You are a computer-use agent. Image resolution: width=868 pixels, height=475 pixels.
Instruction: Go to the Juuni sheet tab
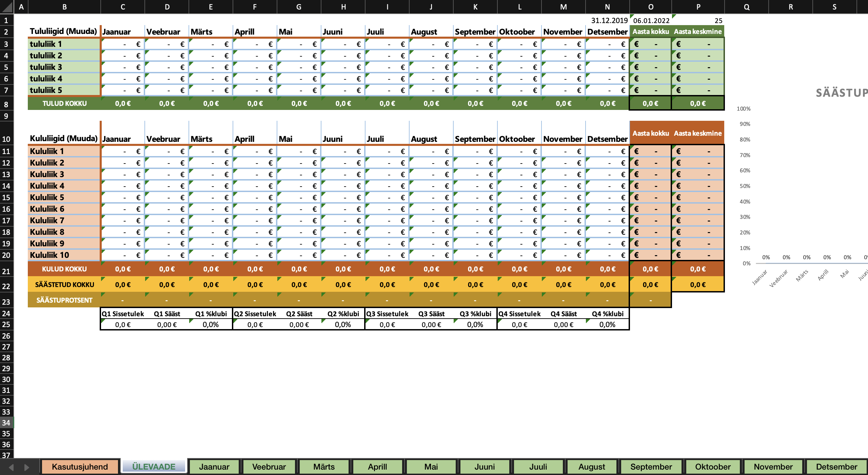485,467
